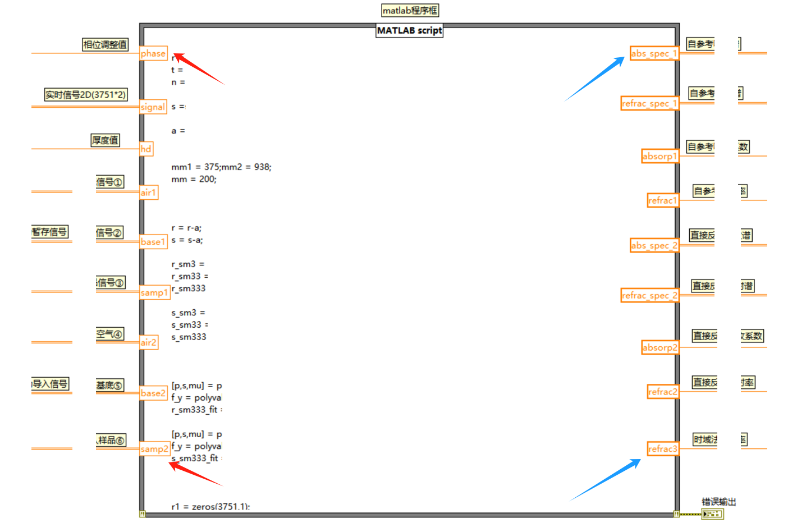Select the 空气④ label
This screenshot has width=788, height=532.
tap(109, 334)
